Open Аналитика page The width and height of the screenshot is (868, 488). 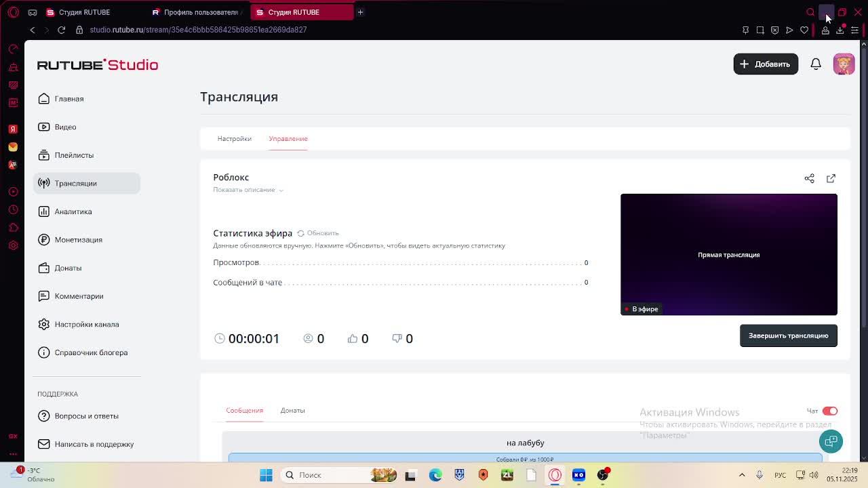coord(86,211)
